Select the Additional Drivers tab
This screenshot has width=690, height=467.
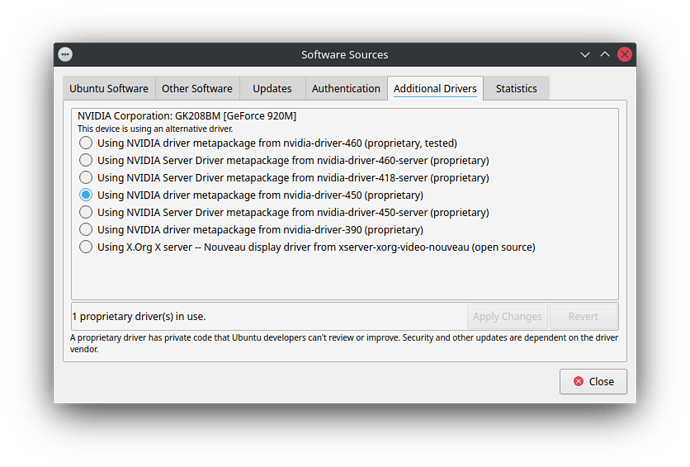coord(435,89)
